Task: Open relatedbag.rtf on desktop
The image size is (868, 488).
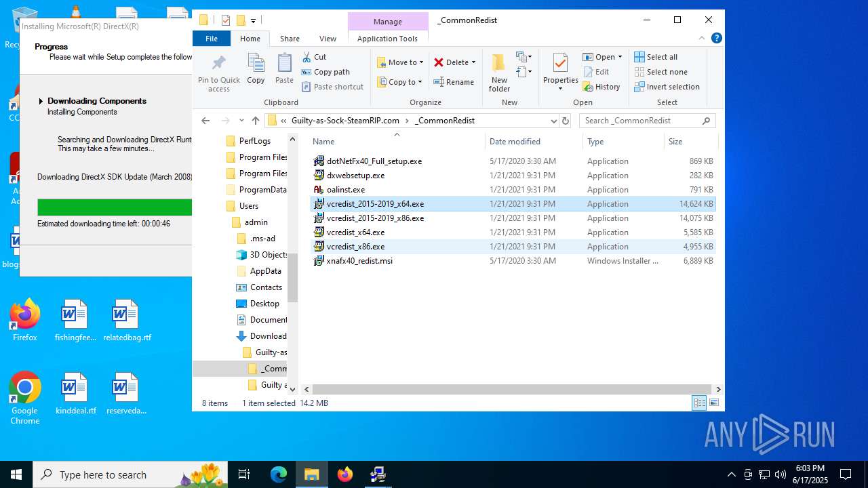Action: (127, 321)
